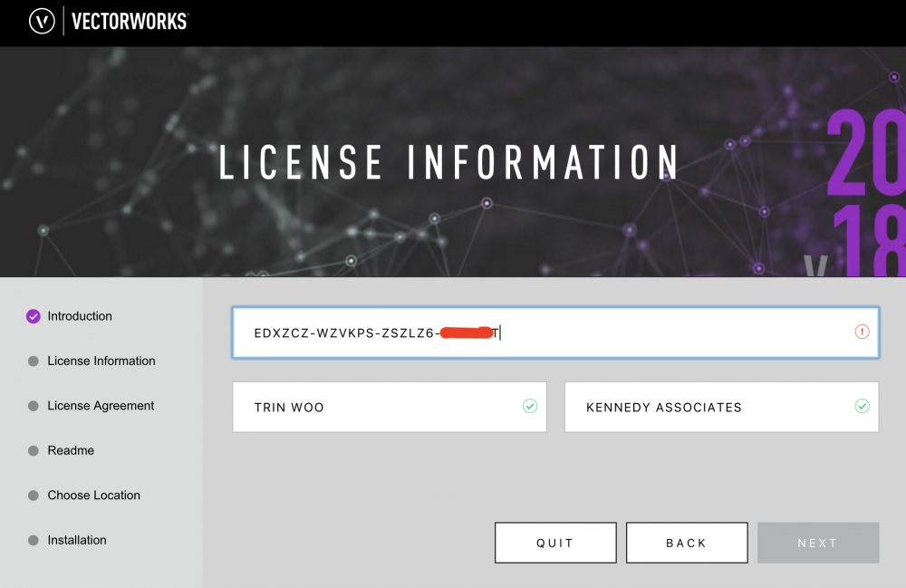Select the License Information step

pyautogui.click(x=101, y=361)
